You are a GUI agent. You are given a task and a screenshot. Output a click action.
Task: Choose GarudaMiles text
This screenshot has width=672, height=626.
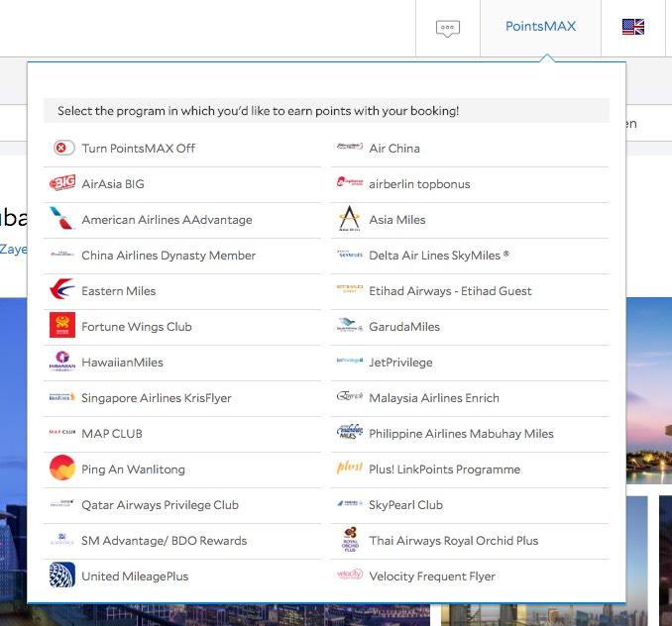pyautogui.click(x=404, y=327)
